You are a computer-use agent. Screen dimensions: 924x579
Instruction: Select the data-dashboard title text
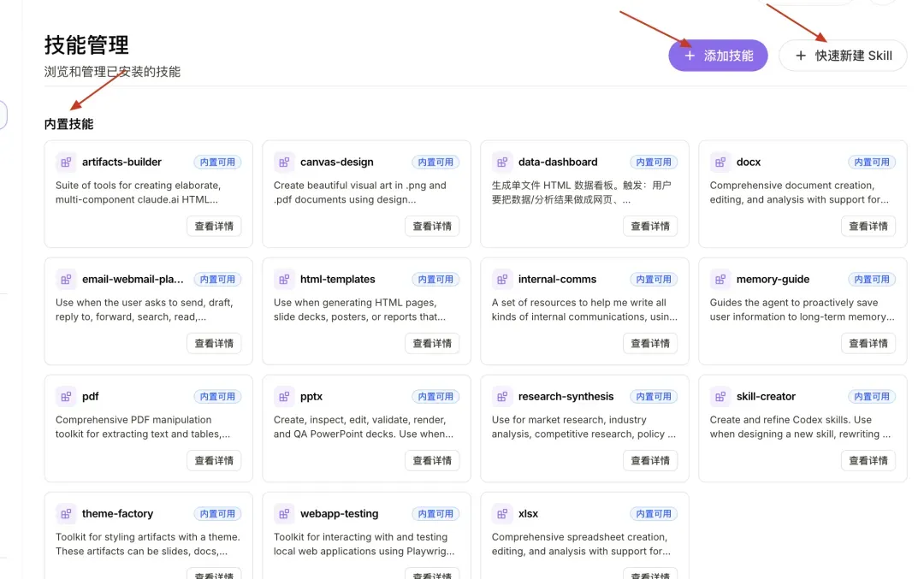pos(558,162)
